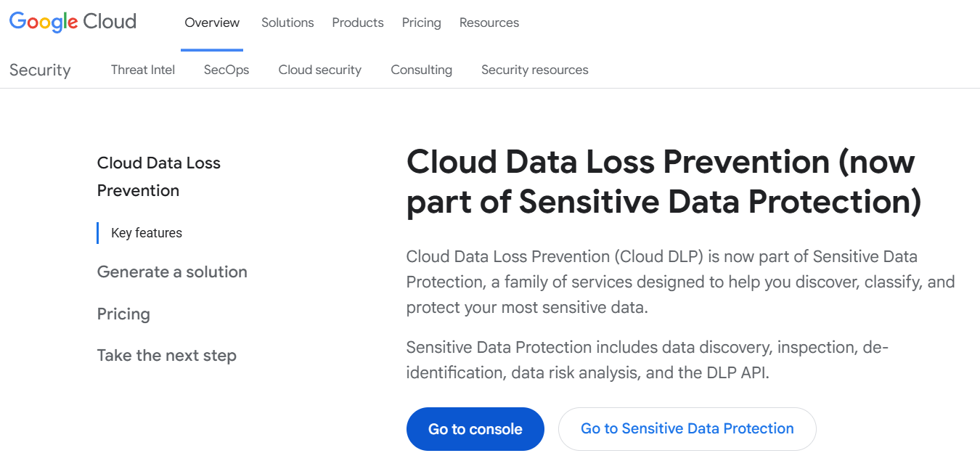Click Go to Sensitive Data Protection
The height and width of the screenshot is (469, 980).
pyautogui.click(x=687, y=428)
